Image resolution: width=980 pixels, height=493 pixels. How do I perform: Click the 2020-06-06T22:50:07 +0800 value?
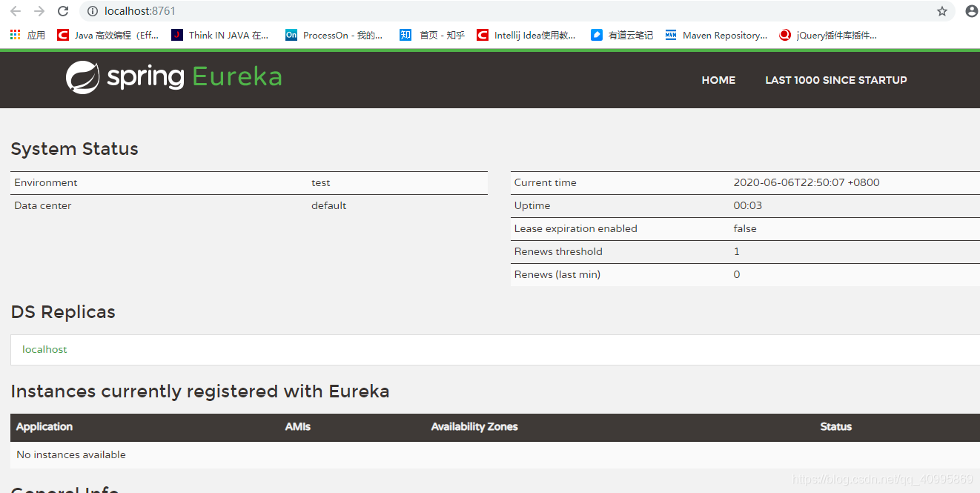click(807, 182)
